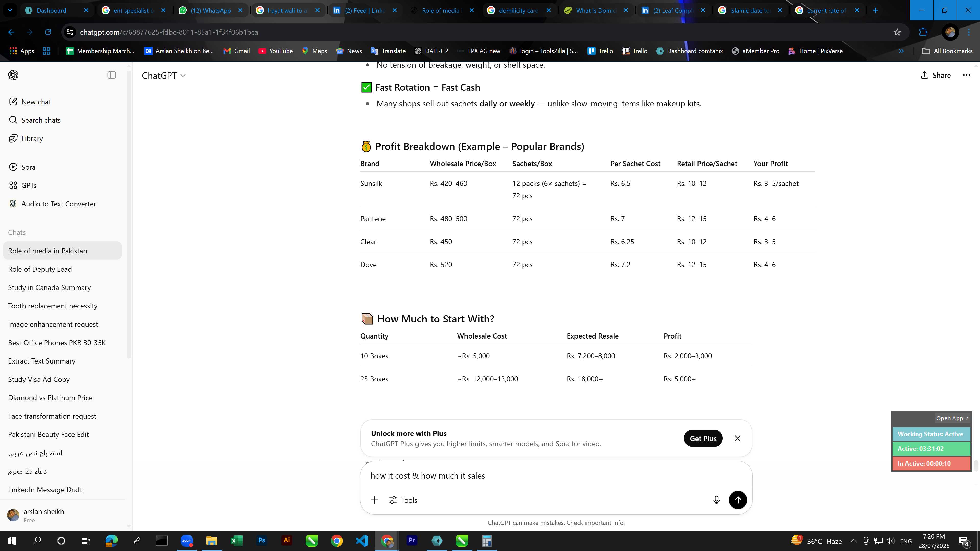This screenshot has width=980, height=551.
Task: Open Sora from the sidebar
Action: pyautogui.click(x=22, y=167)
